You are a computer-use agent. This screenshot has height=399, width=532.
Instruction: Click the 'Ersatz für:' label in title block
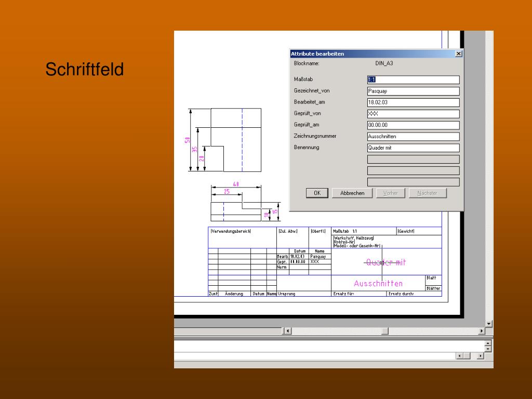[343, 294]
